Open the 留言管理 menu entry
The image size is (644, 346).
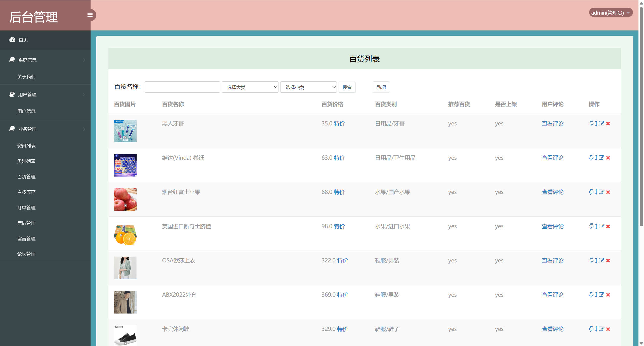pyautogui.click(x=26, y=238)
